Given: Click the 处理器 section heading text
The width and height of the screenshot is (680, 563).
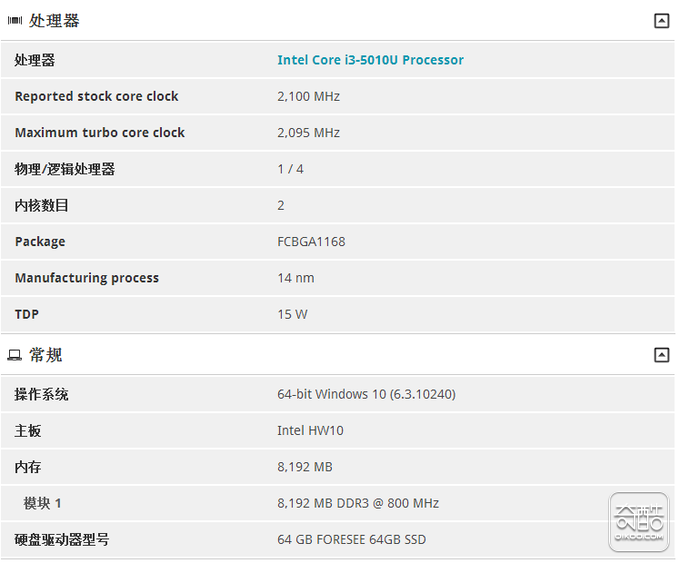Looking at the screenshot, I should click(54, 20).
